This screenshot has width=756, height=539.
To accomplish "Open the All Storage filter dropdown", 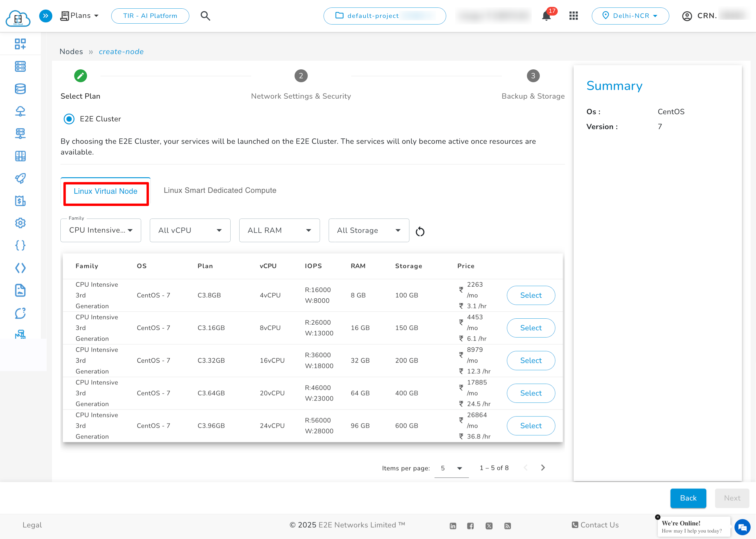I will pyautogui.click(x=369, y=230).
